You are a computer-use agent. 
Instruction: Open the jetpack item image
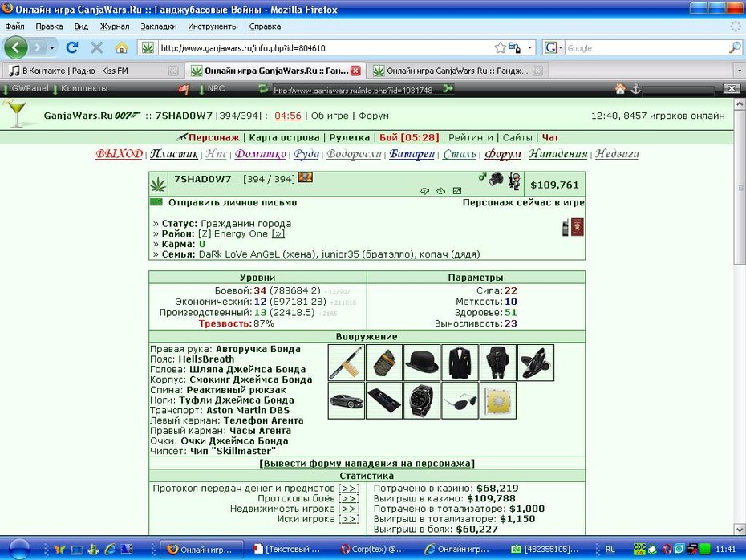(x=498, y=363)
